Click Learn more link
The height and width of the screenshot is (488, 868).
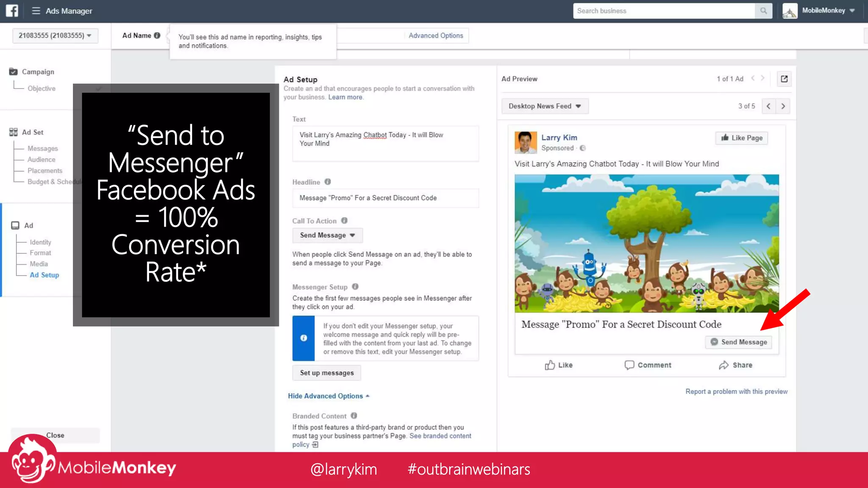pos(345,97)
